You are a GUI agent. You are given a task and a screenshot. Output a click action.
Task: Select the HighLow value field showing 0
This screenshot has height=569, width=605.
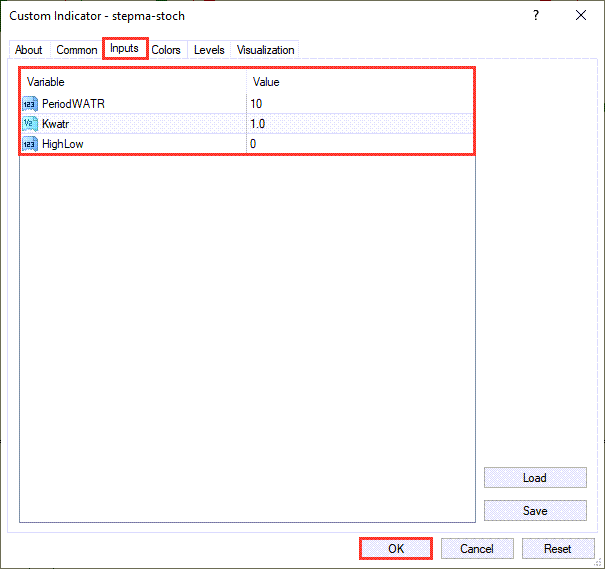pos(360,143)
